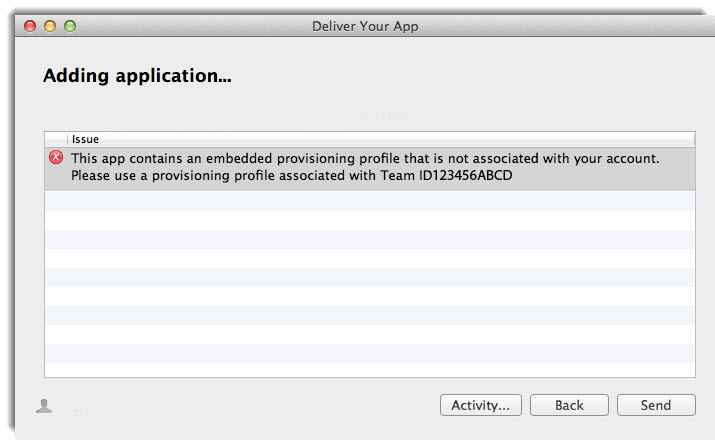Viewport: 715px width, 440px height.
Task: Select the second empty row beneath the error
Action: (370, 219)
